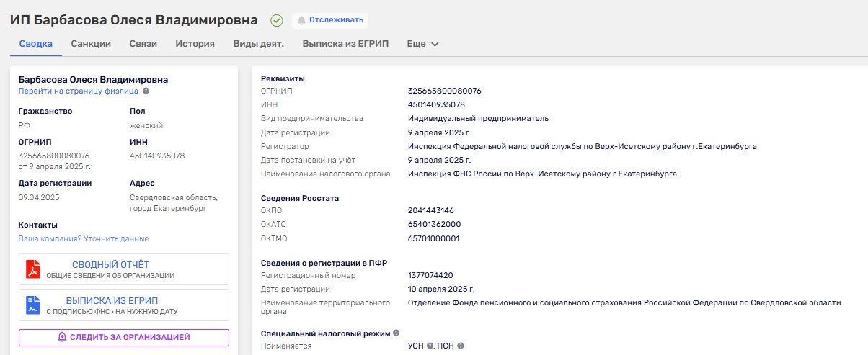868x355 pixels.
Task: Open the Санкции tab
Action: pyautogui.click(x=91, y=44)
